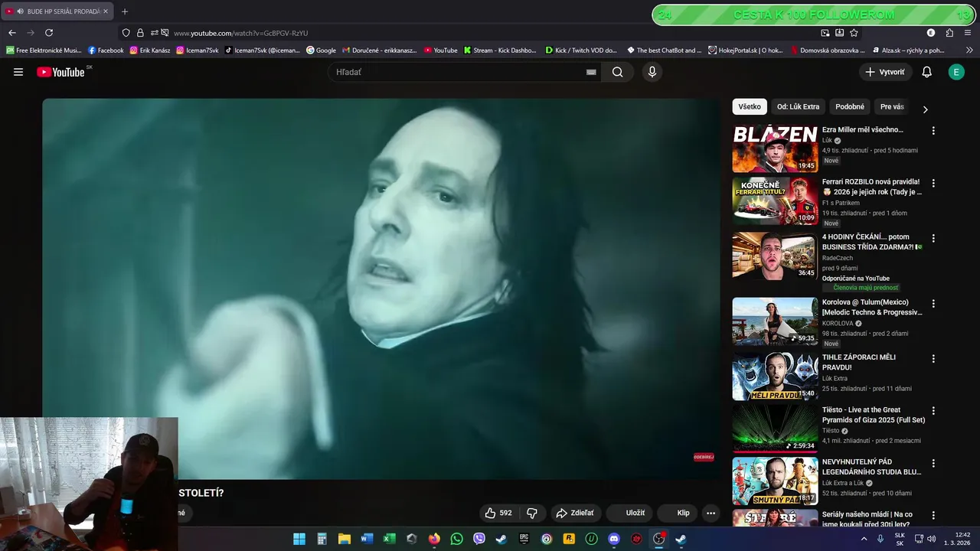
Task: Mute tab via speaker icon on tab
Action: click(x=19, y=11)
